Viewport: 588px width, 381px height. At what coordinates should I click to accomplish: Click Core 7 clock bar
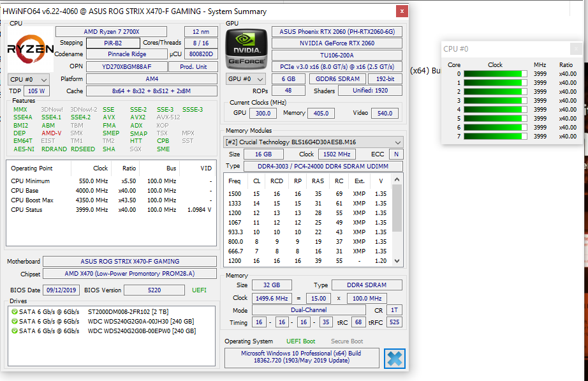(x=496, y=137)
